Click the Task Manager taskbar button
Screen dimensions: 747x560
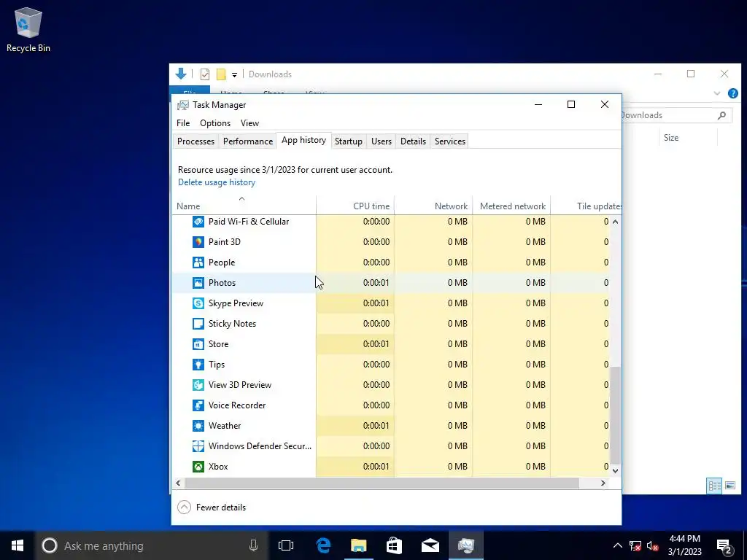[466, 545]
